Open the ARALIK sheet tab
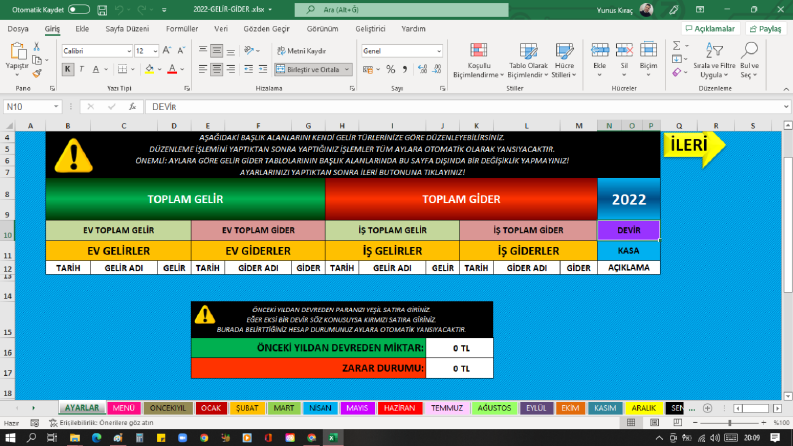This screenshot has width=793, height=446. click(x=643, y=408)
